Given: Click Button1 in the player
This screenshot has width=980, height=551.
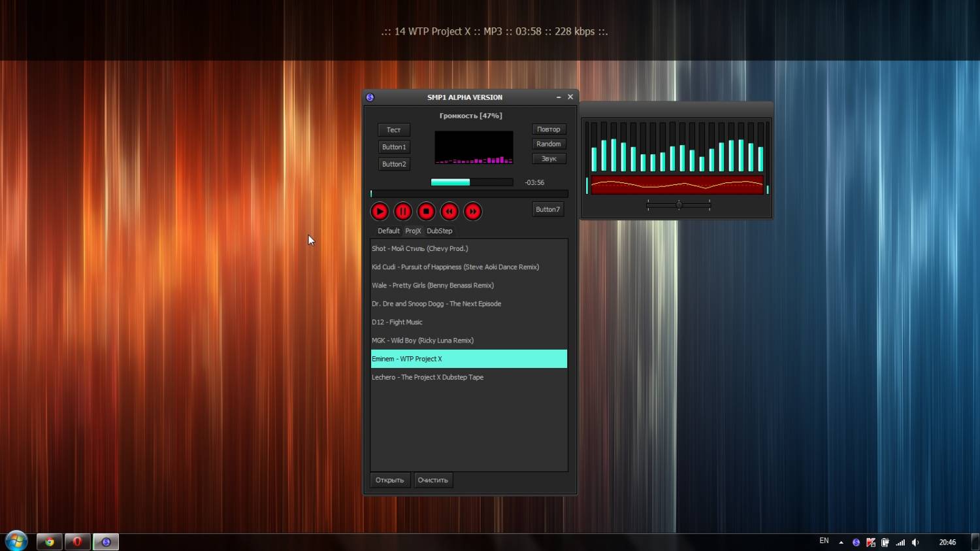Looking at the screenshot, I should click(394, 147).
